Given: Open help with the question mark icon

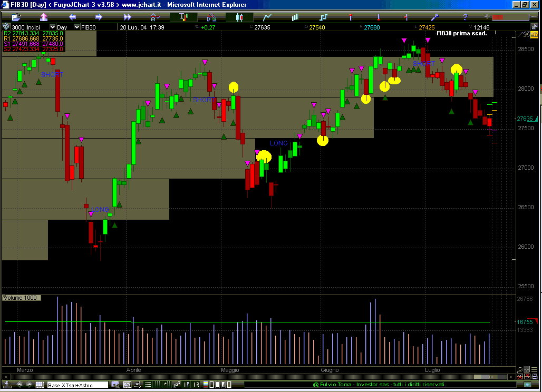Looking at the screenshot, I should coord(465,17).
